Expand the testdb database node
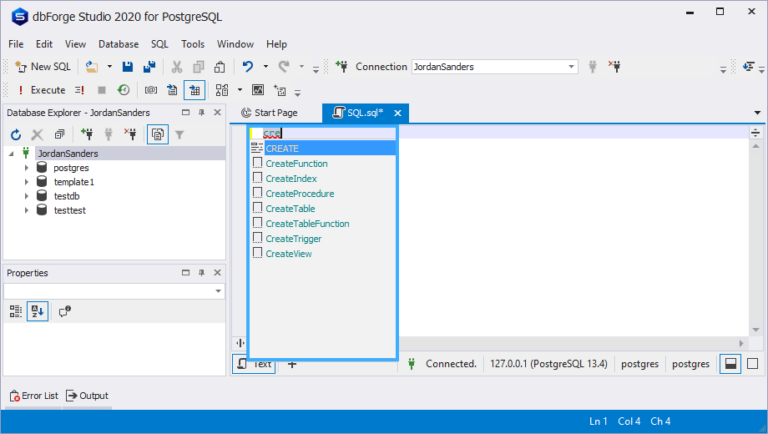The height and width of the screenshot is (434, 768). [x=26, y=196]
